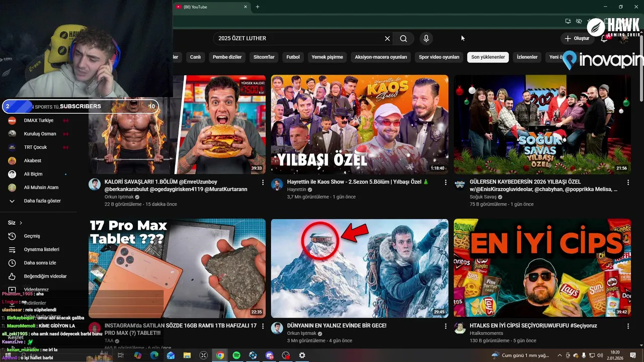
Task: Switch to Google Chrome on the taskbar
Action: coord(220,355)
